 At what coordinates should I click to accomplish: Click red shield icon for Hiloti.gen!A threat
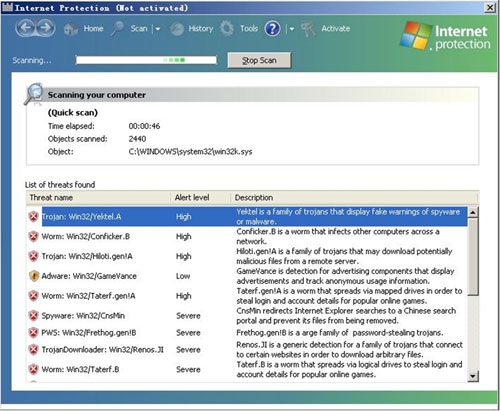pos(33,256)
